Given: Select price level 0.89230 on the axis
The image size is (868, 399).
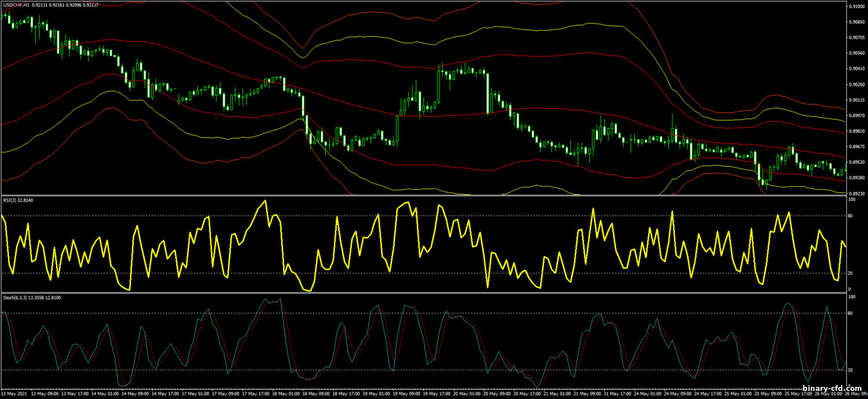Looking at the screenshot, I should [856, 194].
